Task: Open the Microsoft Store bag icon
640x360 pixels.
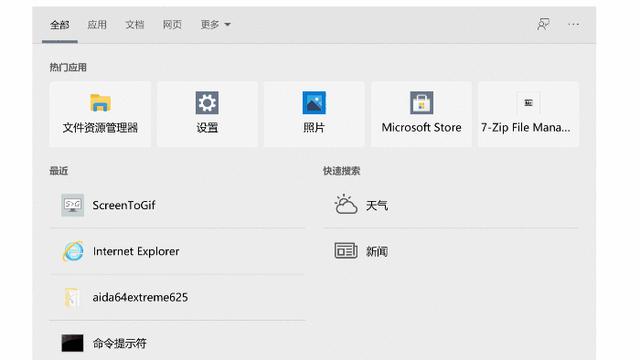Action: point(421,102)
